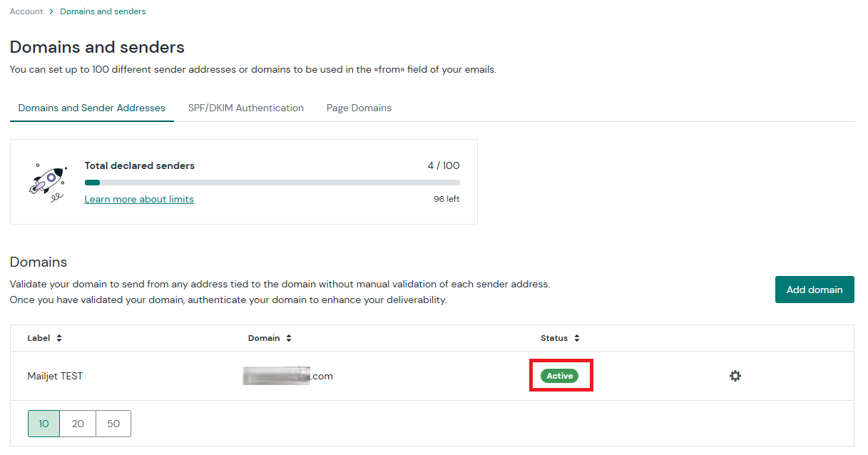Show 50 rows per page

[113, 424]
